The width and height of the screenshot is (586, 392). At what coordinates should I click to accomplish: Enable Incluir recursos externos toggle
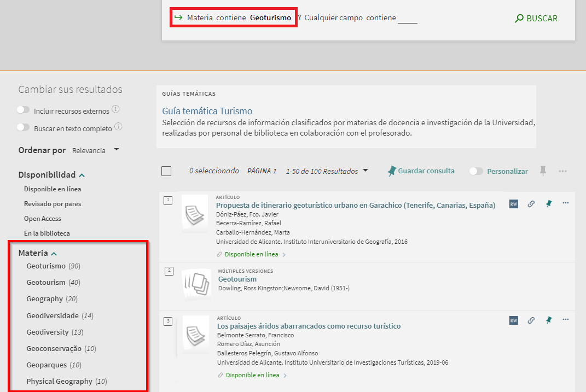[x=23, y=110]
